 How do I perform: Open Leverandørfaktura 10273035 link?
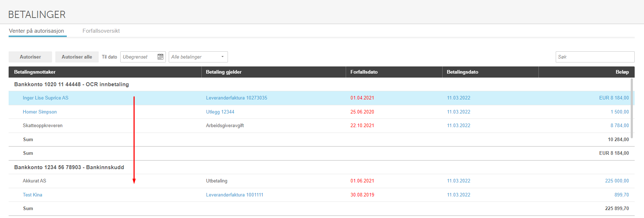(x=237, y=98)
